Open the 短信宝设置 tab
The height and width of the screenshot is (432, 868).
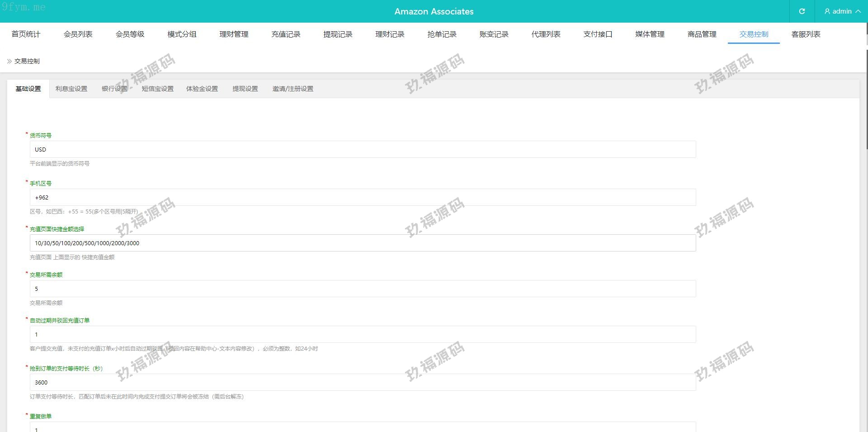(157, 89)
